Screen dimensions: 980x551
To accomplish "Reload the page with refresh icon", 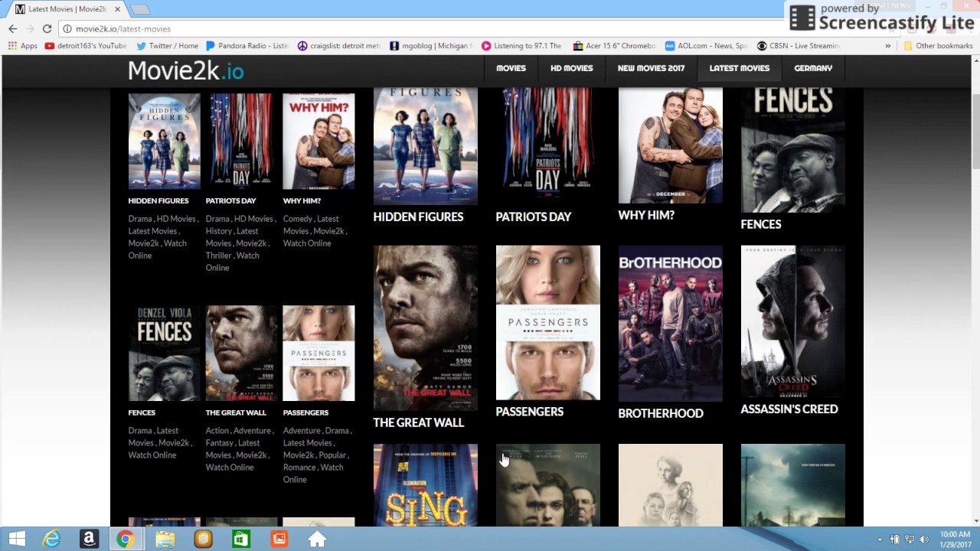I will (x=47, y=28).
